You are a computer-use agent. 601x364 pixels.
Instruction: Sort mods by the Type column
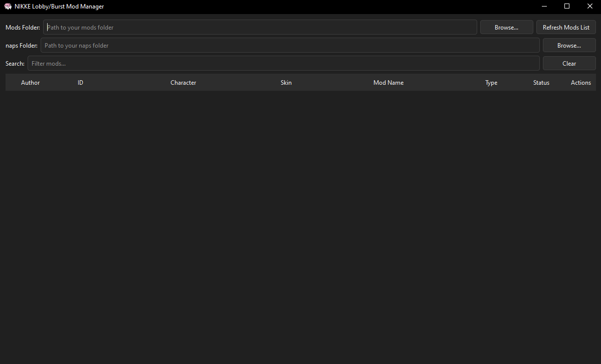pos(491,82)
